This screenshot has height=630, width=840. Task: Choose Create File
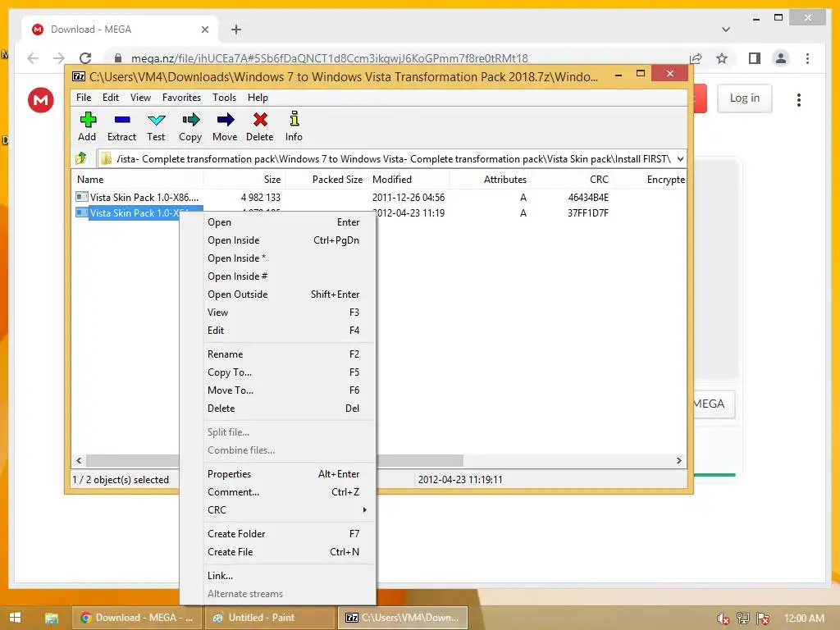pyautogui.click(x=285, y=552)
